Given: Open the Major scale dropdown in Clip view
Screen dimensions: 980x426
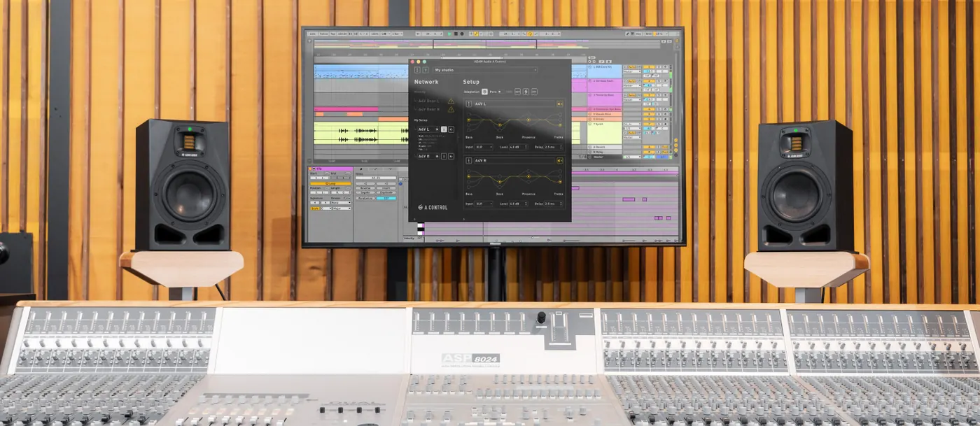Looking at the screenshot, I should point(342,208).
